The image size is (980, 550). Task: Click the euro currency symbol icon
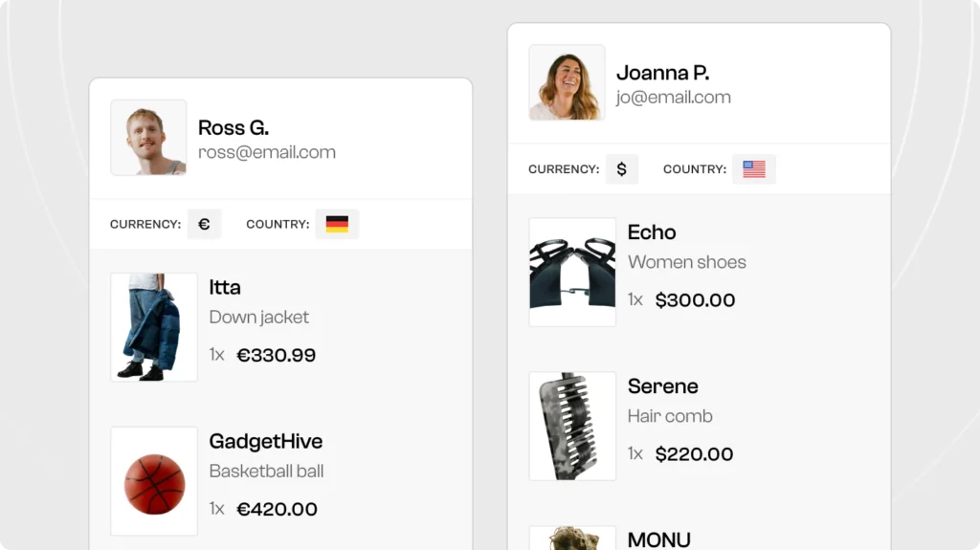(204, 225)
